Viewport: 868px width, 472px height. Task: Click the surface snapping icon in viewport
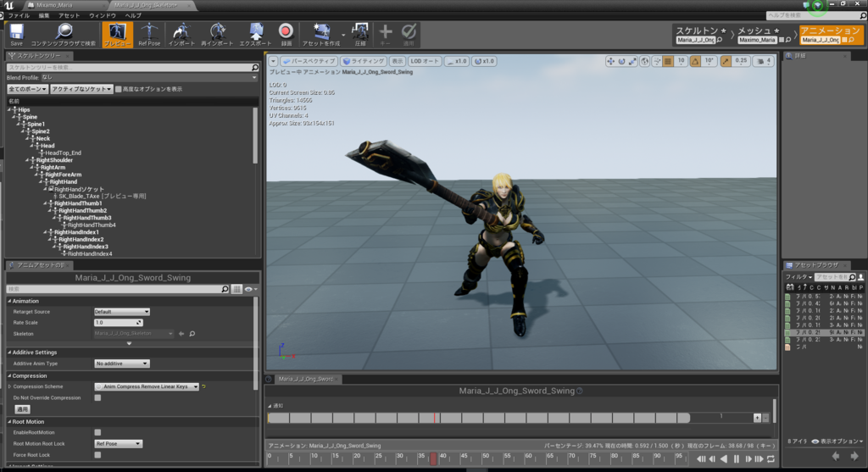(657, 61)
